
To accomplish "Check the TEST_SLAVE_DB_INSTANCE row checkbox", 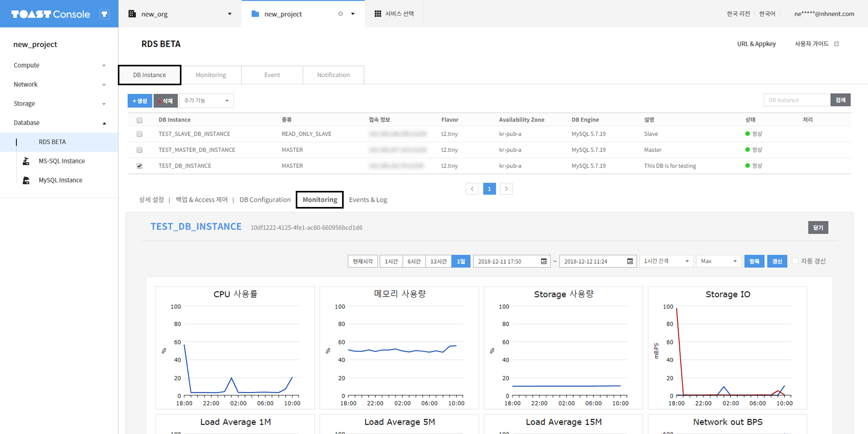I will pos(139,134).
